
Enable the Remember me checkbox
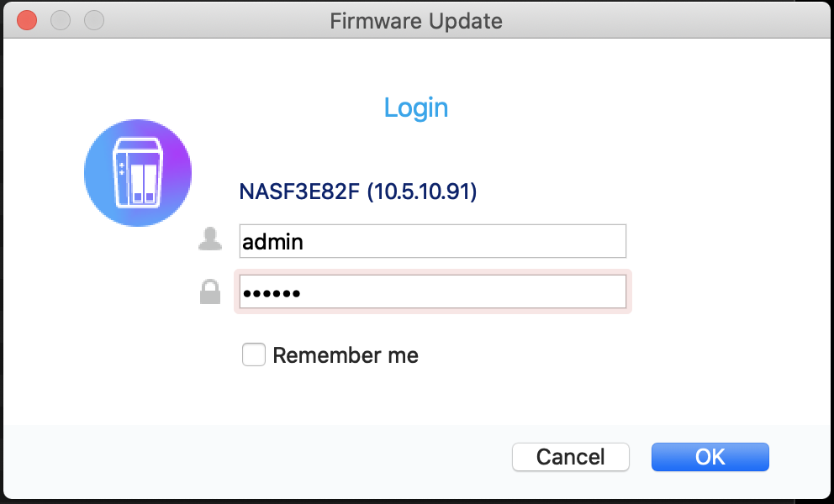[x=254, y=354]
